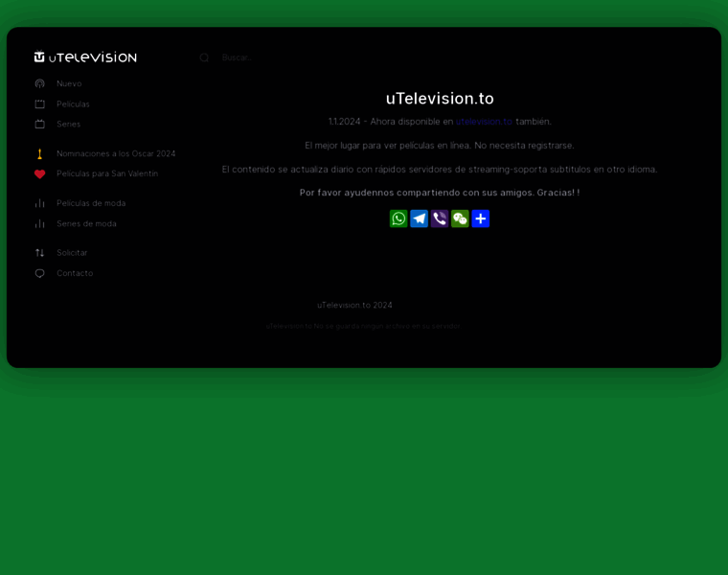
Task: Open Peliculas de moda
Action: 91,203
